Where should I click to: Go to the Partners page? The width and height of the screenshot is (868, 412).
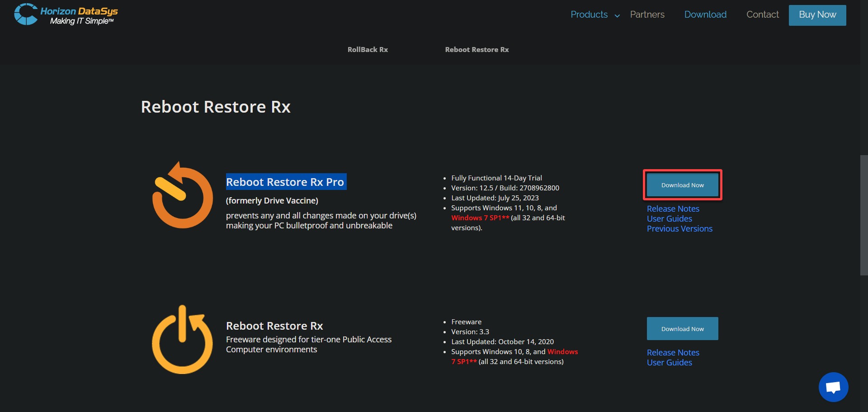647,14
